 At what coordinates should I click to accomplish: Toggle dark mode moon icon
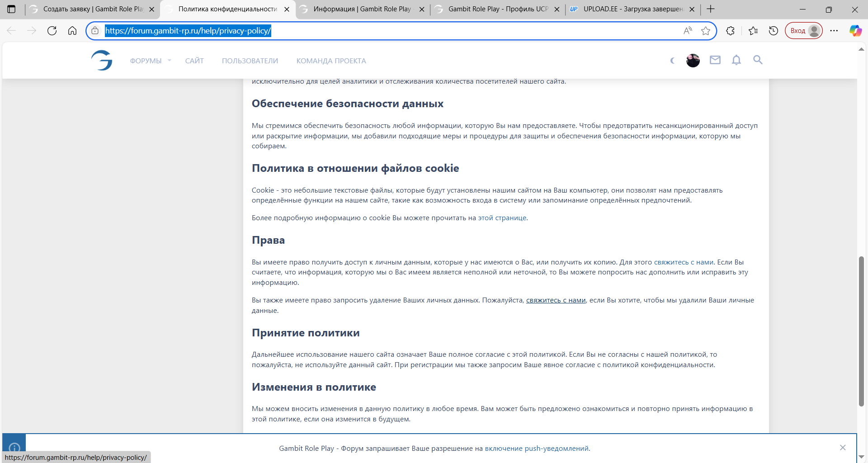pyautogui.click(x=672, y=61)
